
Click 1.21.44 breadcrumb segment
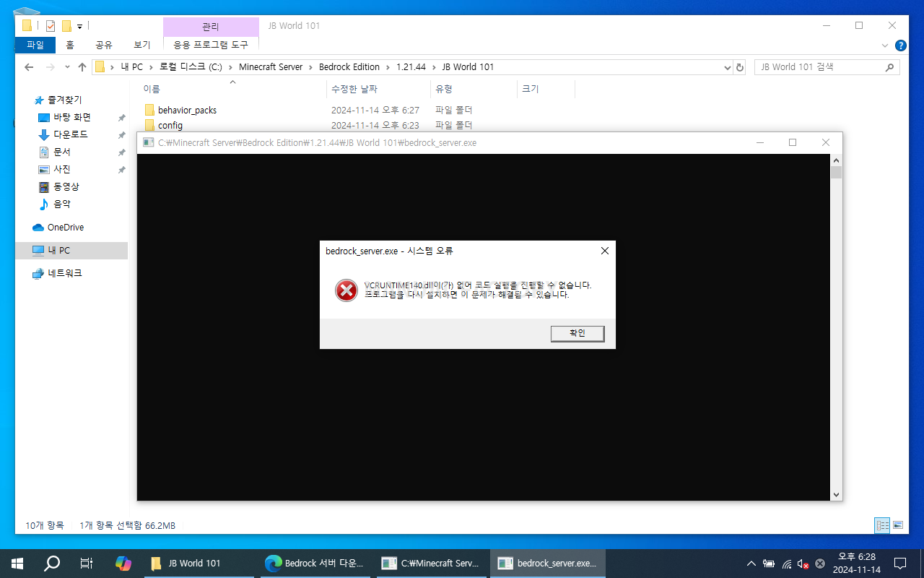pyautogui.click(x=411, y=67)
